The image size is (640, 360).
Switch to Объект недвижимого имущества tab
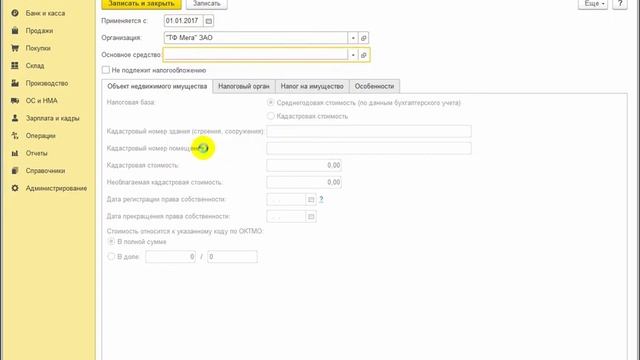click(157, 87)
